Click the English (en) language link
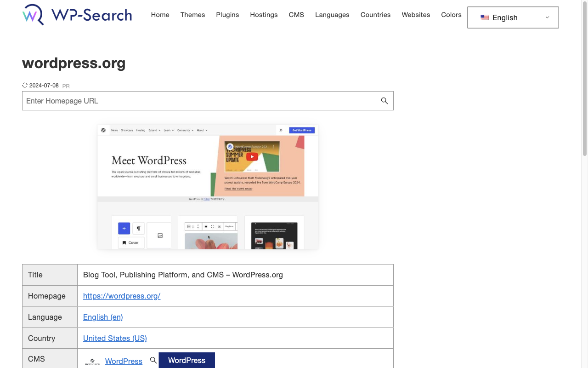The height and width of the screenshot is (368, 588). 102,317
